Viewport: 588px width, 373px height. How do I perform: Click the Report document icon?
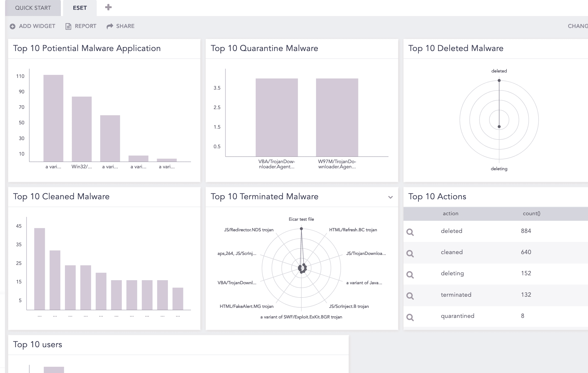(x=68, y=26)
